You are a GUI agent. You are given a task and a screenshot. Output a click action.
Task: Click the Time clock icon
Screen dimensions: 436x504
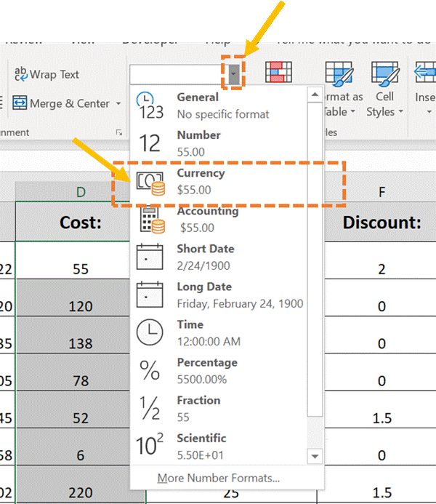[x=150, y=332]
